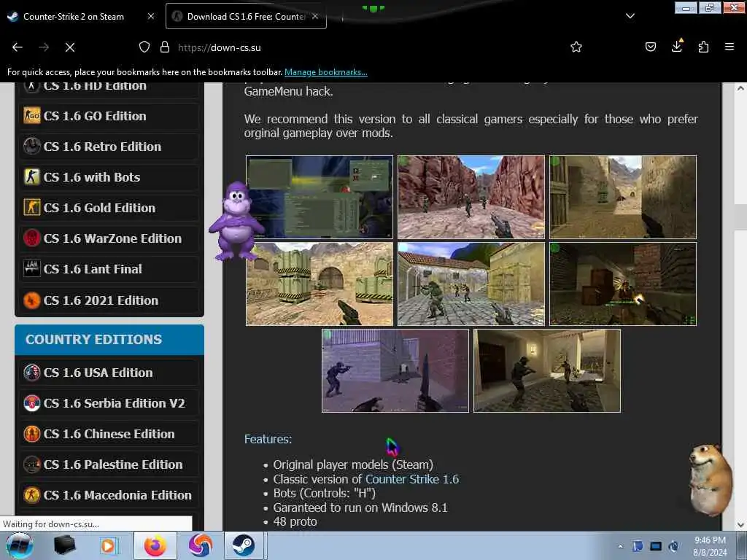Follow the Counter Strike 1.6 link in Features
The height and width of the screenshot is (560, 747).
(412, 479)
